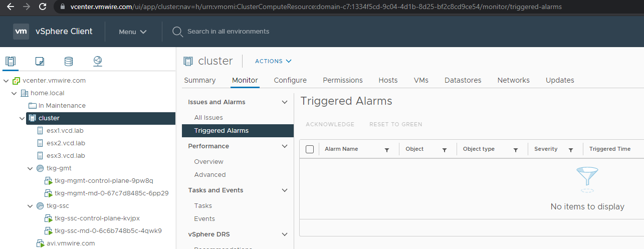Click the Alarm Name column filter icon
The width and height of the screenshot is (644, 249).
tap(387, 150)
